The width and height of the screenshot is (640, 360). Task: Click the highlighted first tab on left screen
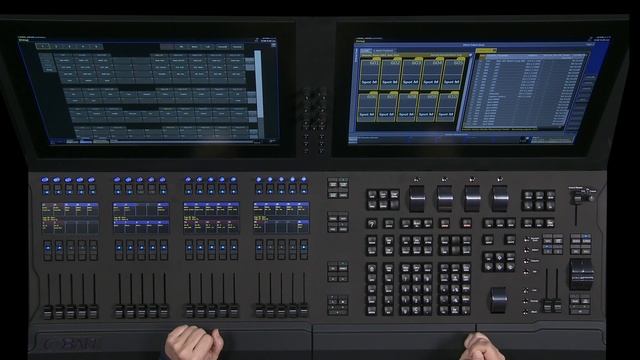(42, 46)
